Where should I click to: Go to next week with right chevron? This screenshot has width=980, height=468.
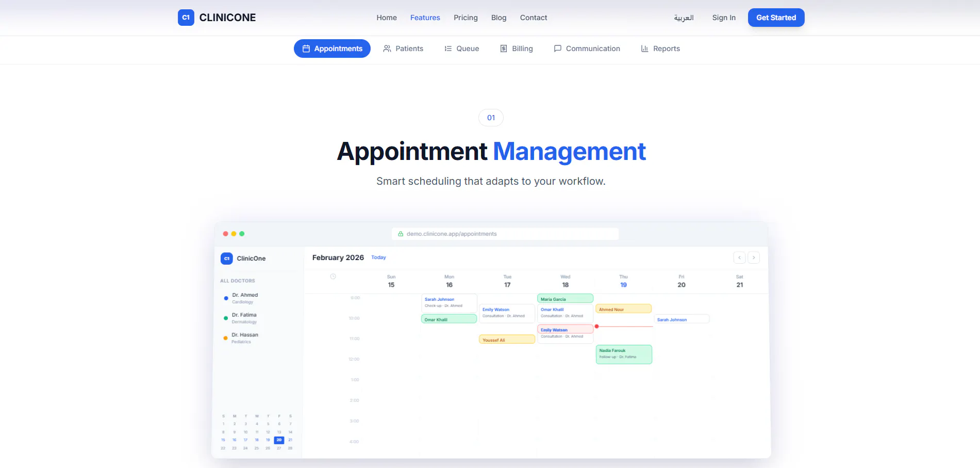pos(754,257)
